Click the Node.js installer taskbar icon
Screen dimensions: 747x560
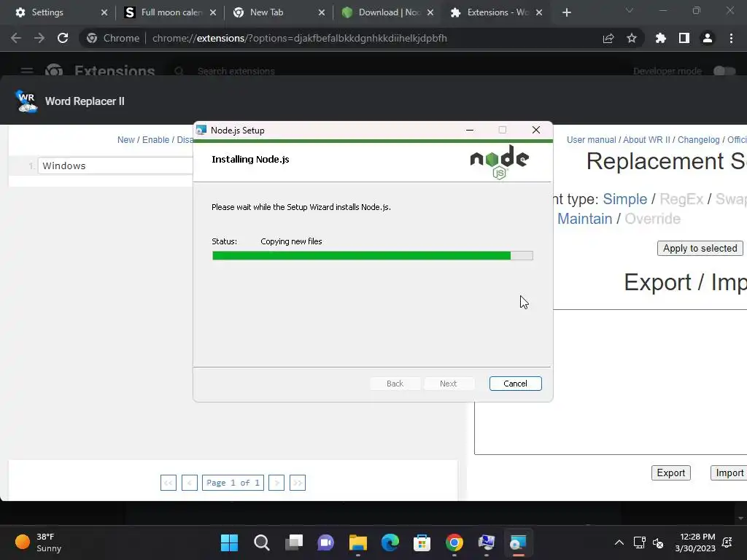coord(518,542)
